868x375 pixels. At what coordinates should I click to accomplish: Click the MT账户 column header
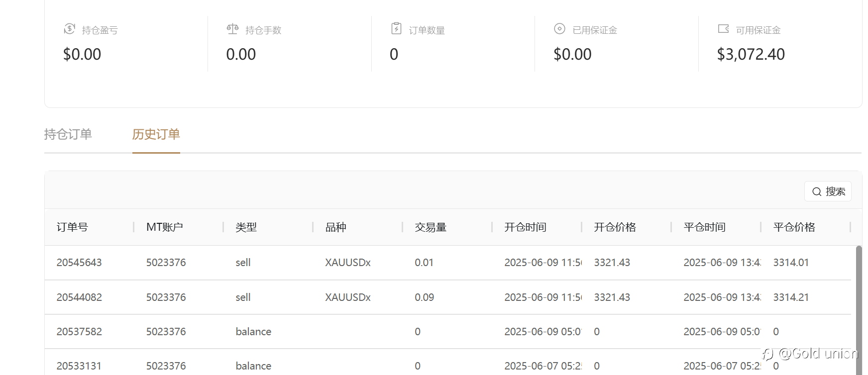click(x=165, y=227)
